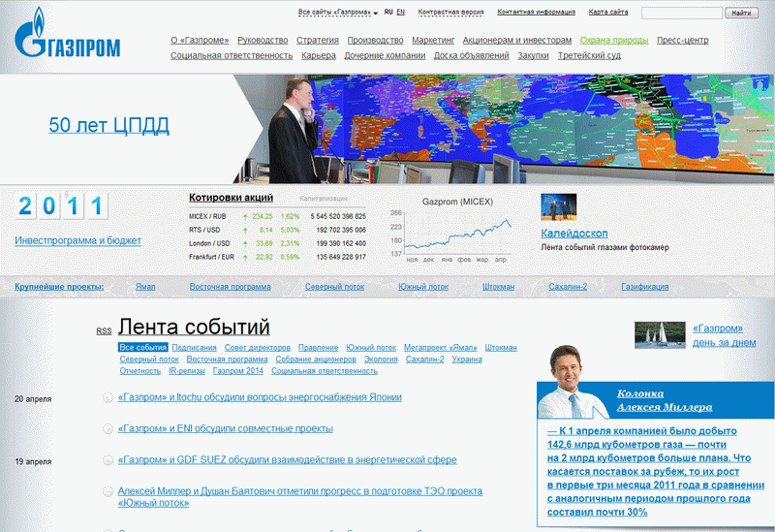Click the icon beside Миллер и Баятович headline

[x=108, y=491]
